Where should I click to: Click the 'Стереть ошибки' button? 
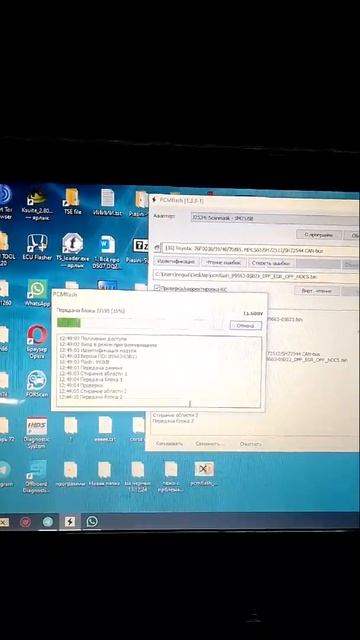271,263
